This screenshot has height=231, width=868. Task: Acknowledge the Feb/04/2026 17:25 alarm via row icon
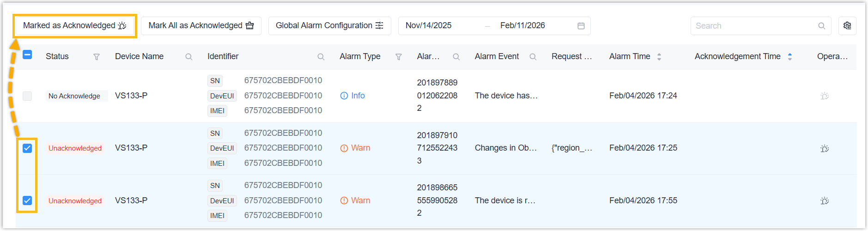(x=824, y=148)
